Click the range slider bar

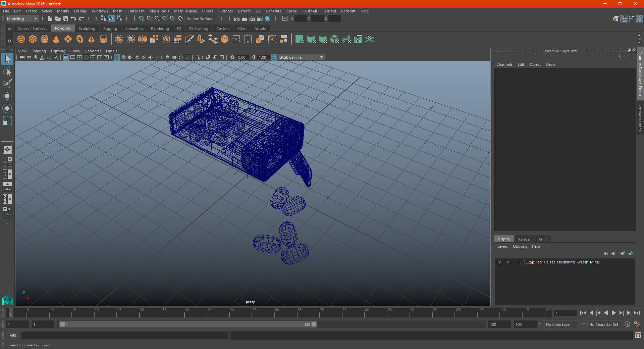[x=188, y=325]
